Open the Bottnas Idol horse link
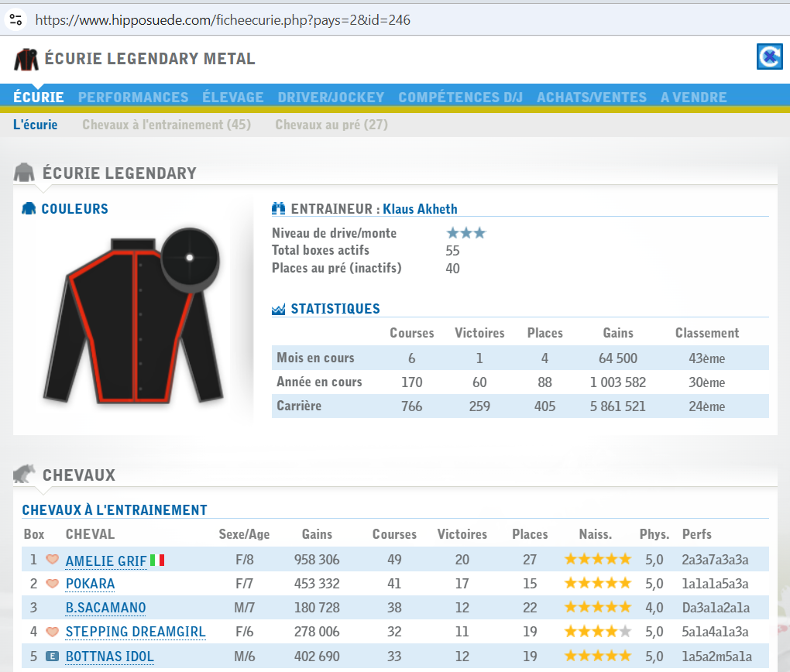Screen dimensions: 790x672 [x=110, y=657]
